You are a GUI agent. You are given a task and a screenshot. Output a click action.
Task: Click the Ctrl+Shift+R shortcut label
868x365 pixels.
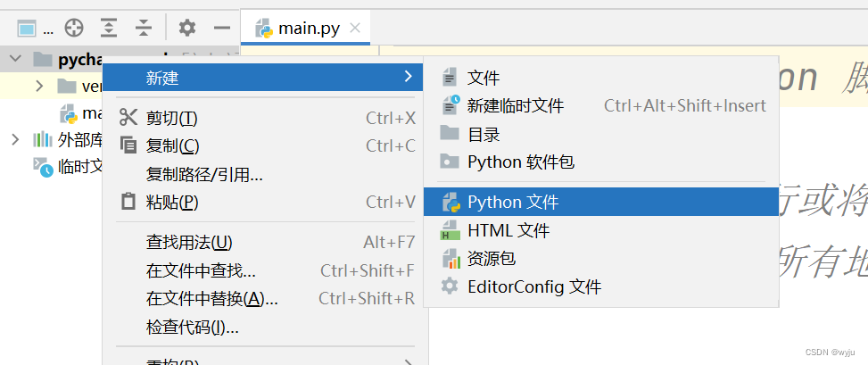tap(367, 299)
